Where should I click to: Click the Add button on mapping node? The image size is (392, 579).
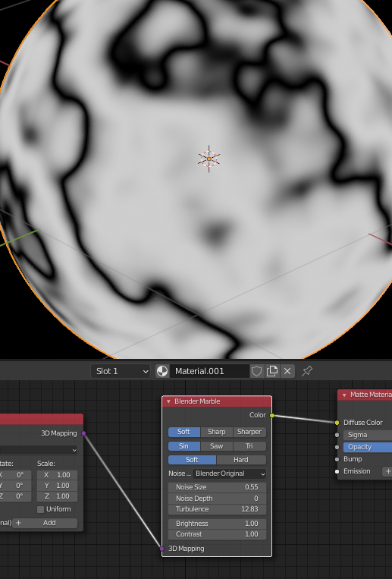coord(45,523)
